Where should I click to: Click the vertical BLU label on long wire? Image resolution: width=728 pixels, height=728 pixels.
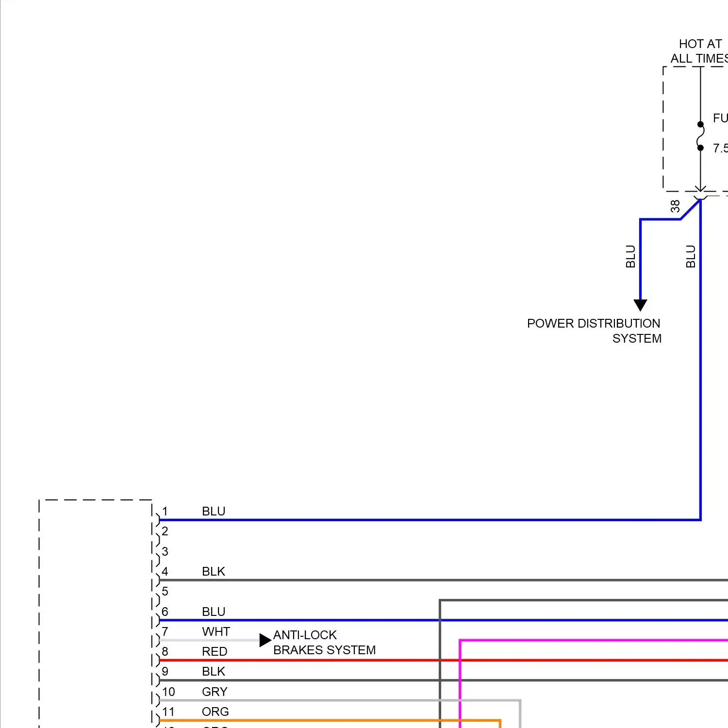(x=691, y=256)
